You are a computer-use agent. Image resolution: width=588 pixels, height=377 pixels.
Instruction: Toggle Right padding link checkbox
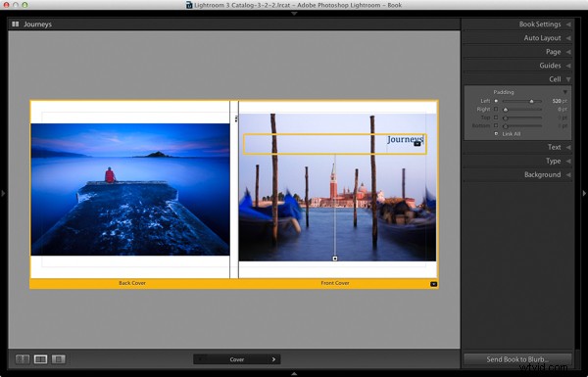tap(496, 109)
